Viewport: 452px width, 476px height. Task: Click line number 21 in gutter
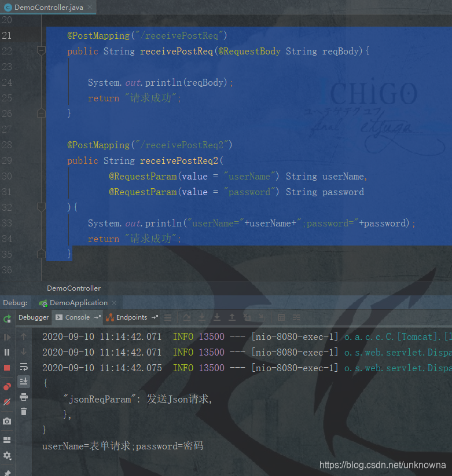click(7, 35)
